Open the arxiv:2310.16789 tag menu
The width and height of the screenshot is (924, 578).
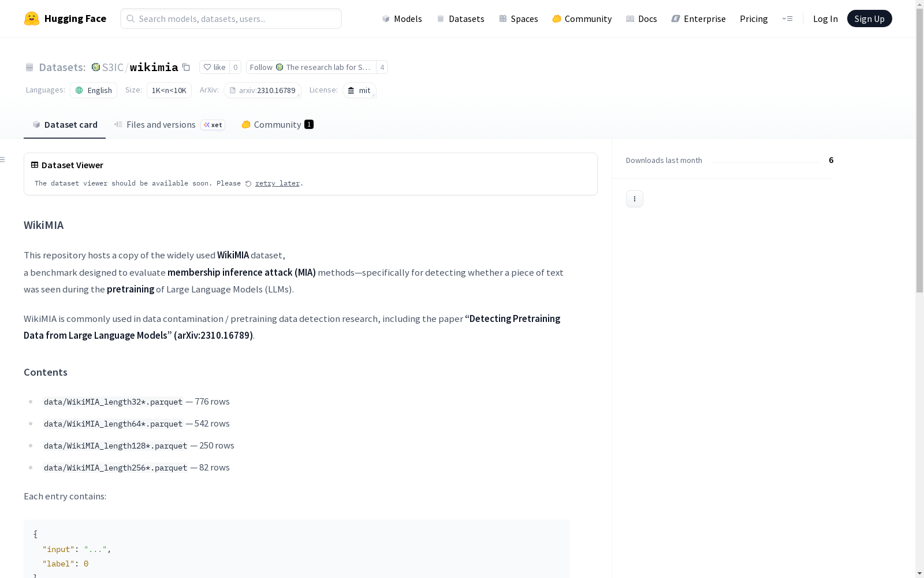click(263, 90)
